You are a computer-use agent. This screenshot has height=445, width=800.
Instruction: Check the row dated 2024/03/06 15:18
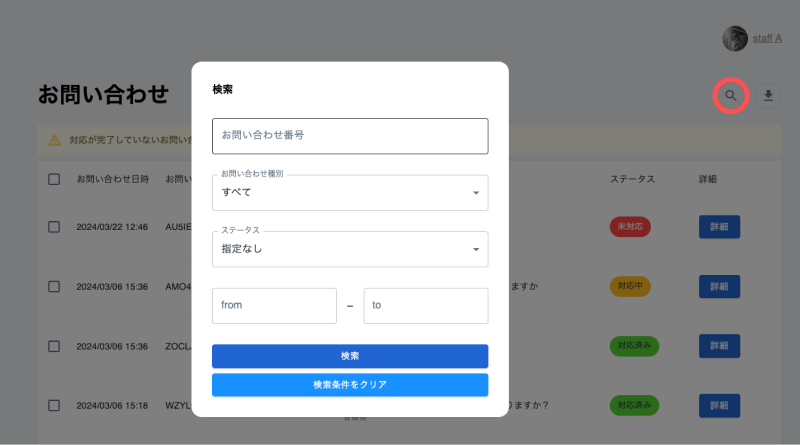pyautogui.click(x=54, y=405)
